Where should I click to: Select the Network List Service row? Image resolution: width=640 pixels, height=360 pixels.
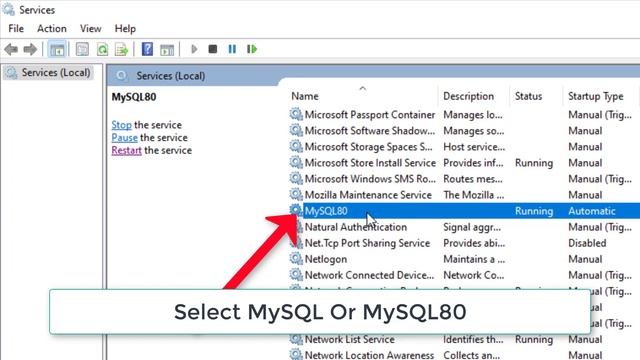(x=464, y=339)
